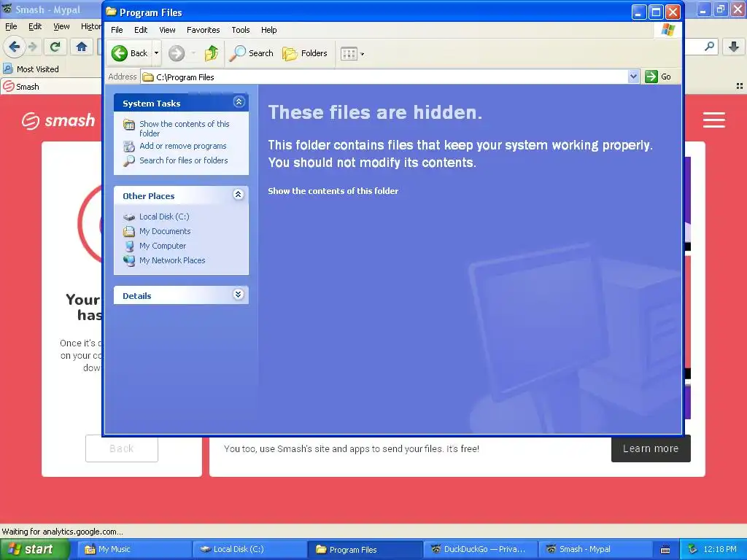Click the Mypal search magnifier icon
The image size is (747, 560).
pyautogui.click(x=709, y=47)
